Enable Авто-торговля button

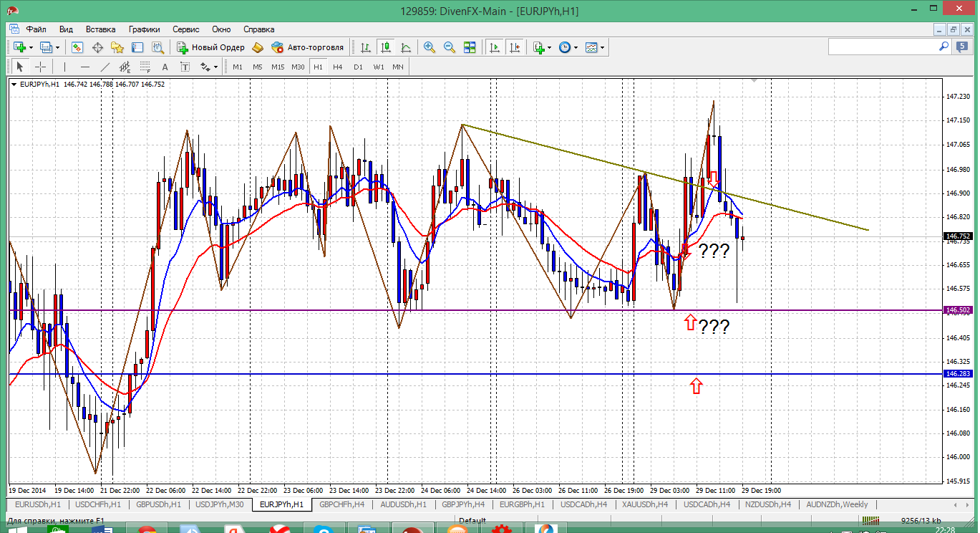tap(308, 47)
